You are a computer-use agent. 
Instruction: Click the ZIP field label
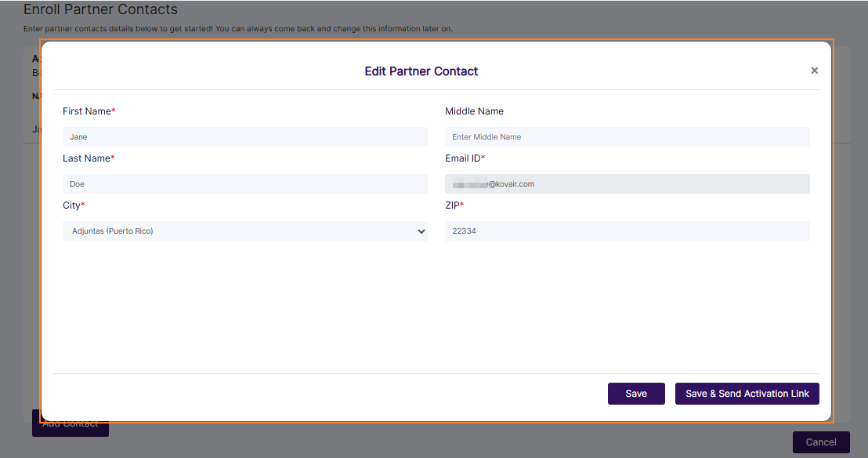[x=452, y=205]
